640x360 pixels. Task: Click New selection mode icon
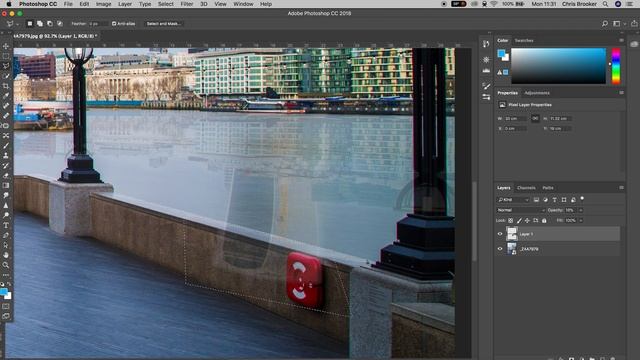30,24
